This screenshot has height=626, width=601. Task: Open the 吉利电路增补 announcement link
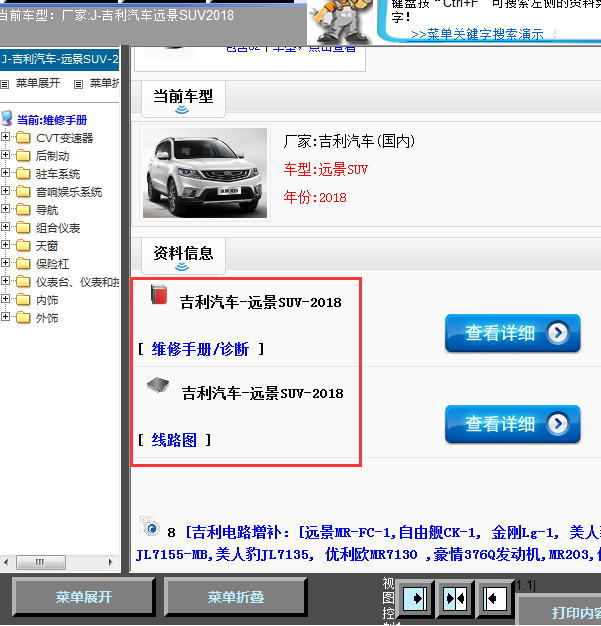click(367, 543)
